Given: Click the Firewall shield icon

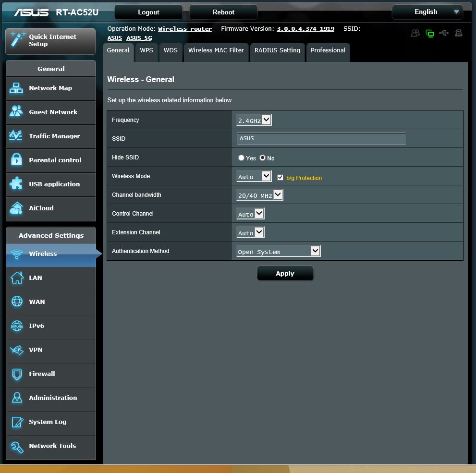Looking at the screenshot, I should click(x=17, y=374).
